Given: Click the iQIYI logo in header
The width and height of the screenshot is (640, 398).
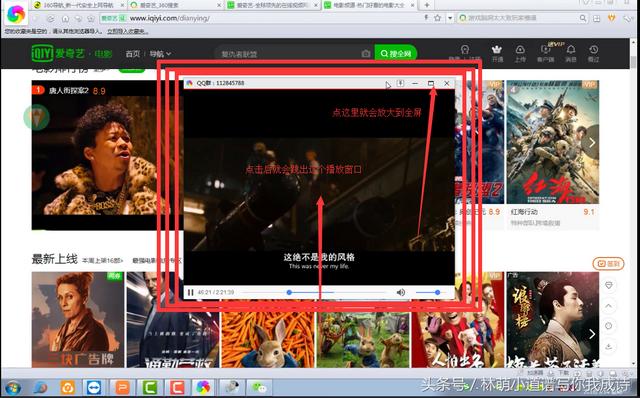Looking at the screenshot, I should (x=58, y=53).
